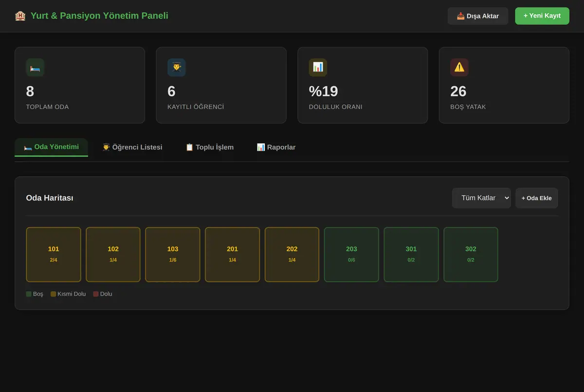Select room 103 tile
Screen dimensions: 584x392
[173, 254]
